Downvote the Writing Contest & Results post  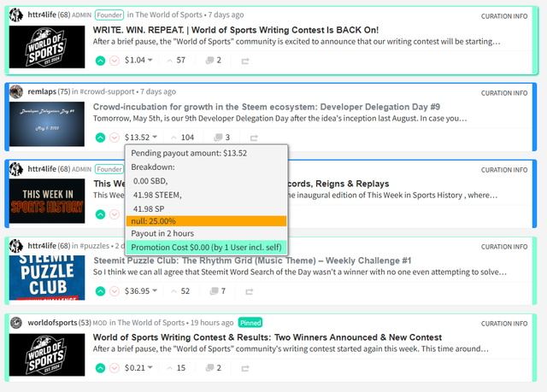(114, 368)
